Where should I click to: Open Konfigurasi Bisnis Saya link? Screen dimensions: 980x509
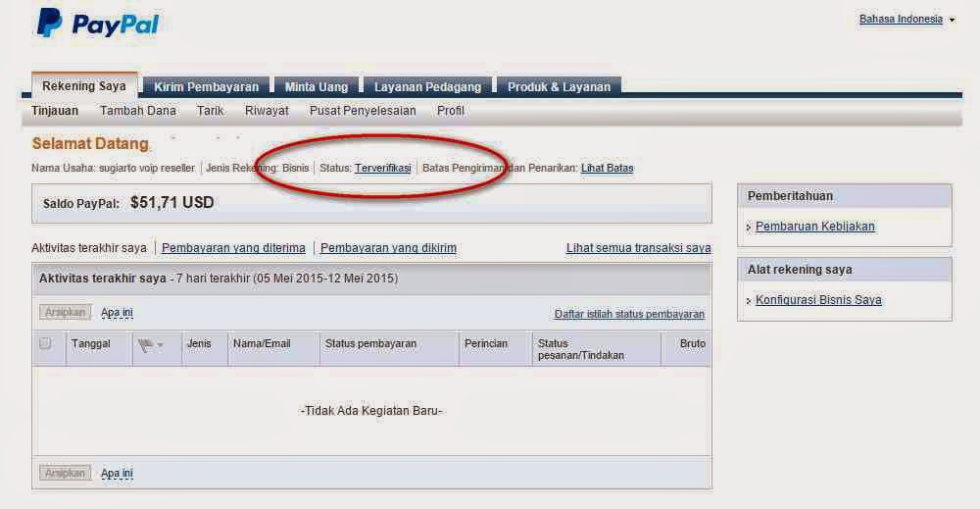818,299
